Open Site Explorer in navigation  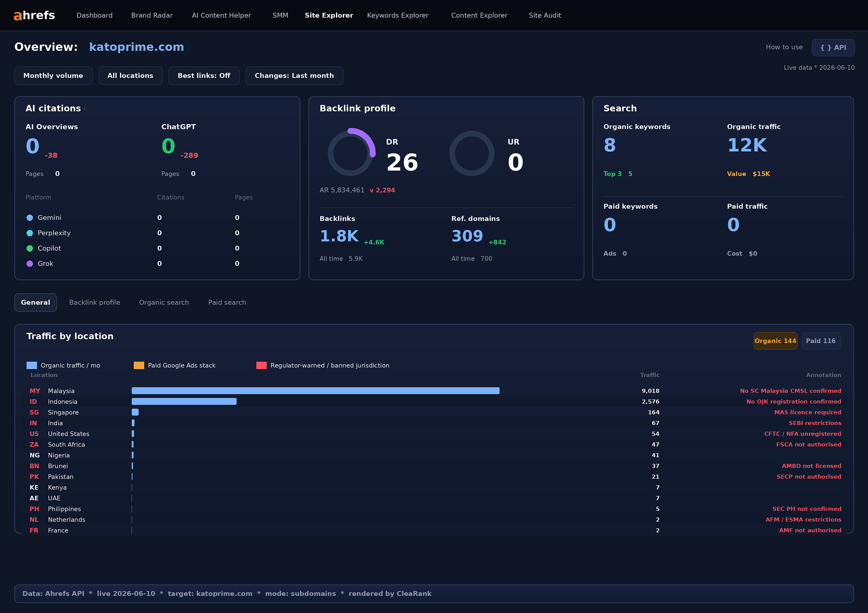pyautogui.click(x=329, y=16)
